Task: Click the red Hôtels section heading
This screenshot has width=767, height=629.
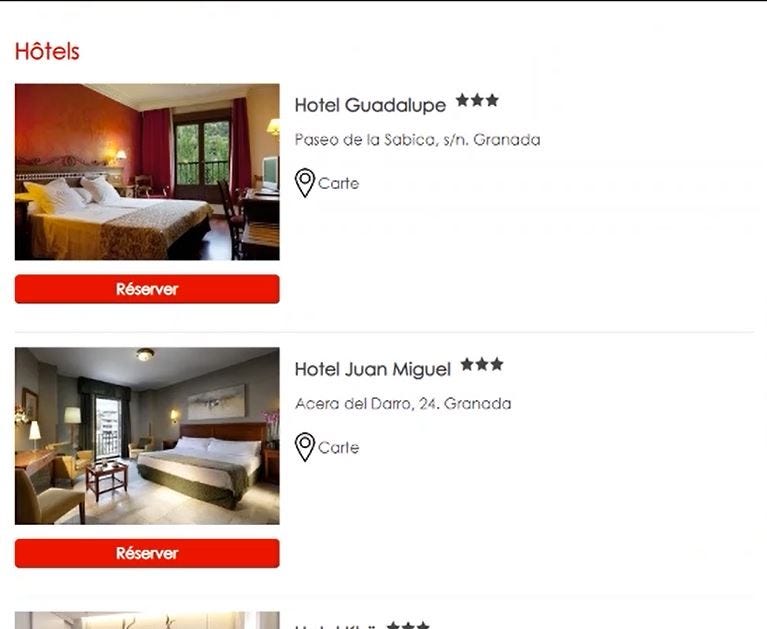Action: [47, 51]
